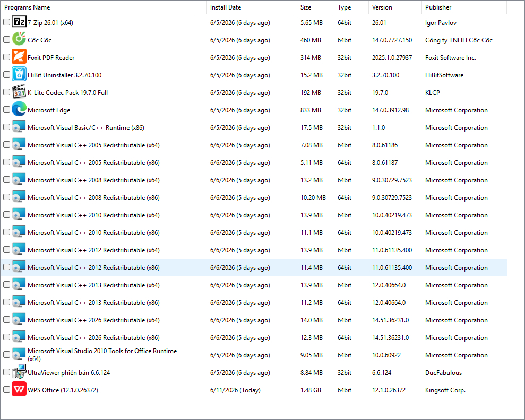Click the Visual C++ 2026 (x86) icon
Viewport: 525px width, 420px height.
pos(19,337)
